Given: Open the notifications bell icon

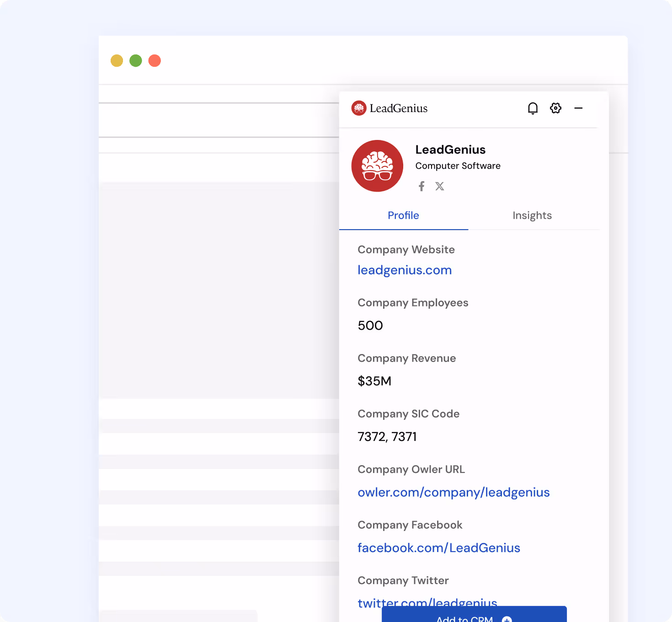Looking at the screenshot, I should point(533,108).
